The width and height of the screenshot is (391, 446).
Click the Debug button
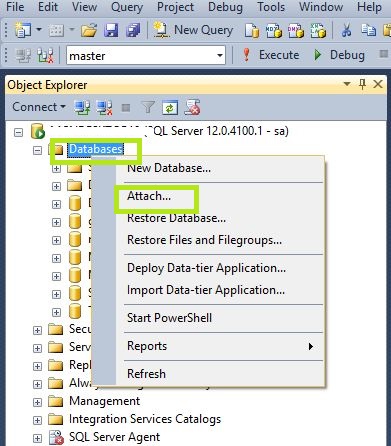point(339,55)
